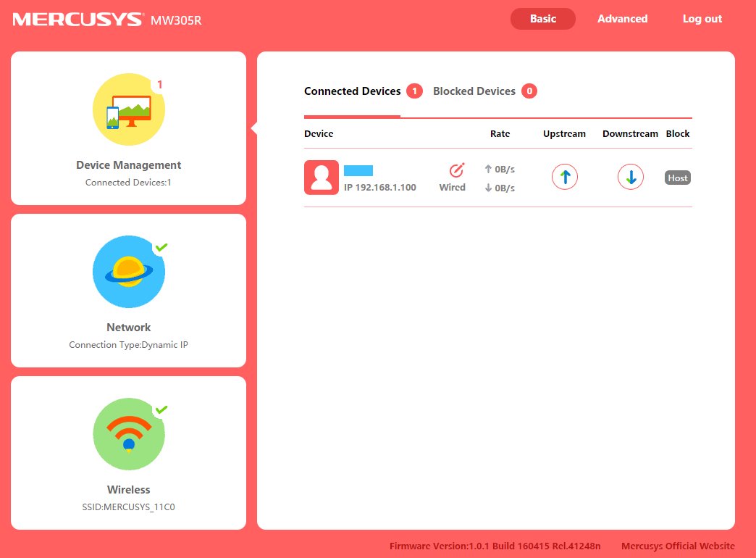The height and width of the screenshot is (558, 756).
Task: Click the Host block label
Action: [x=678, y=178]
